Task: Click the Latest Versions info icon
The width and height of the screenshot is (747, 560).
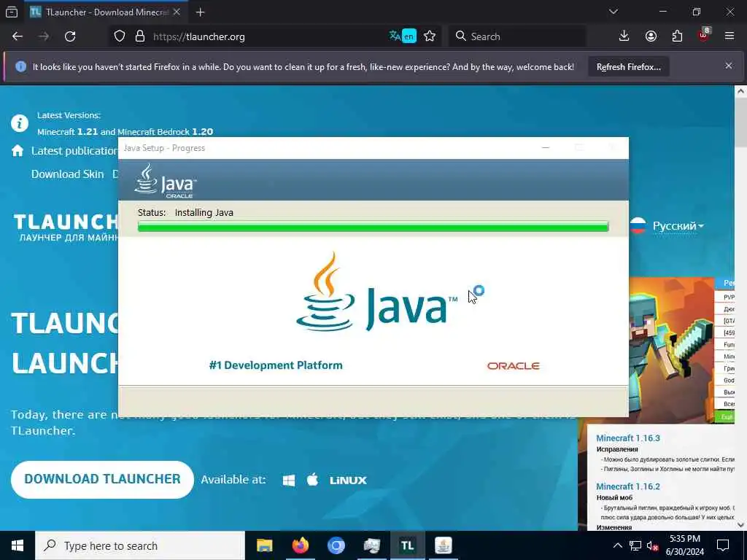Action: tap(20, 123)
